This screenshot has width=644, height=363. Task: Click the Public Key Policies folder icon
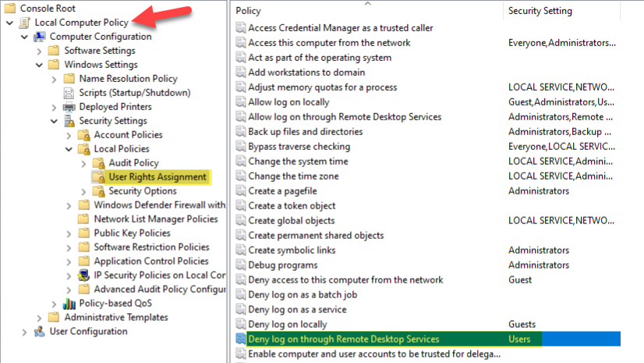(x=83, y=233)
